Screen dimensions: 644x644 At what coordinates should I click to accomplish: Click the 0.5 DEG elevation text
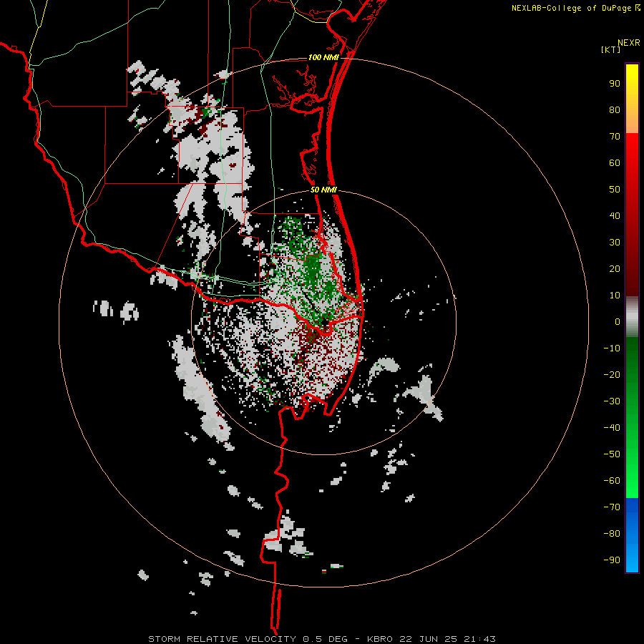pos(325,639)
